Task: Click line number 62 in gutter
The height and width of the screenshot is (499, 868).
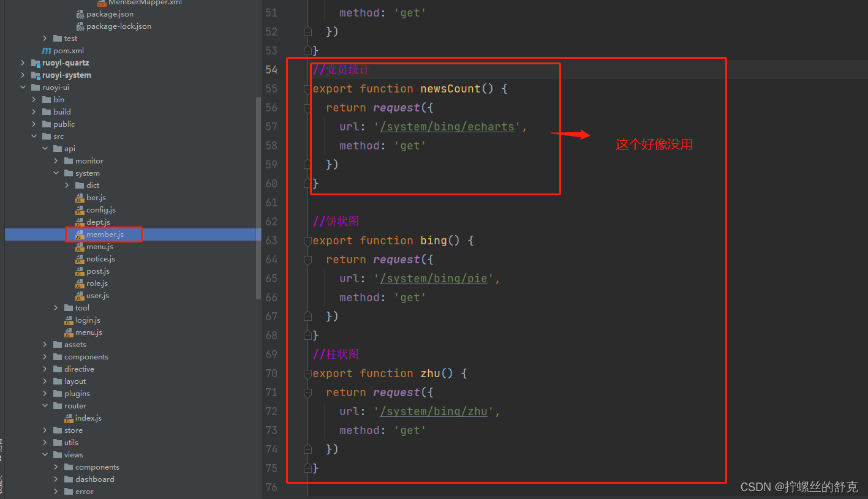Action: pos(271,222)
